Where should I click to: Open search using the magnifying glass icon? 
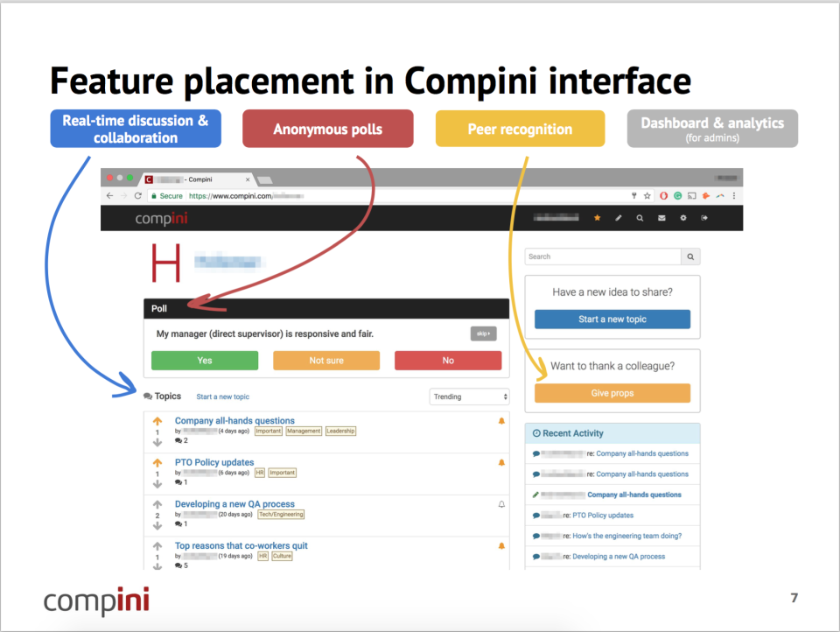[641, 218]
